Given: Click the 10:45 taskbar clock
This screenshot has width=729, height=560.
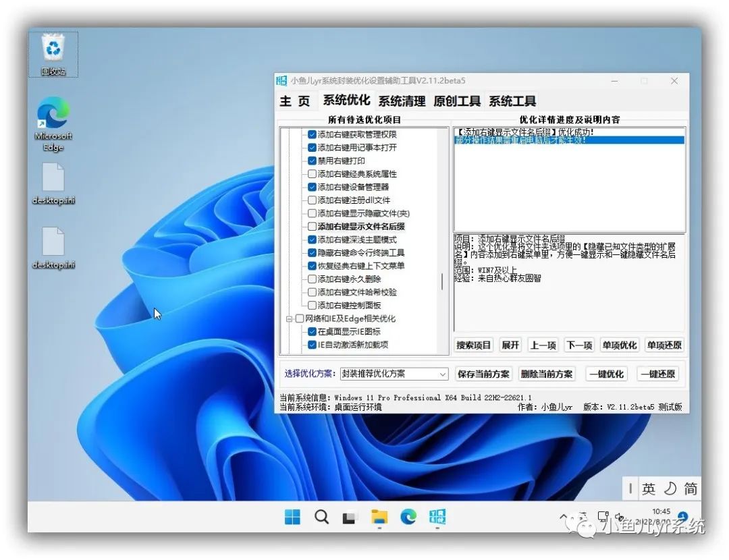Looking at the screenshot, I should tap(661, 511).
